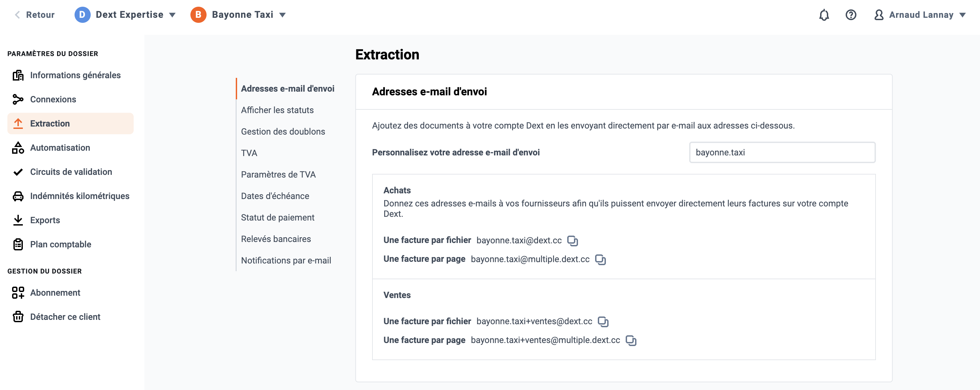Click the Achats section heading

coord(397,190)
